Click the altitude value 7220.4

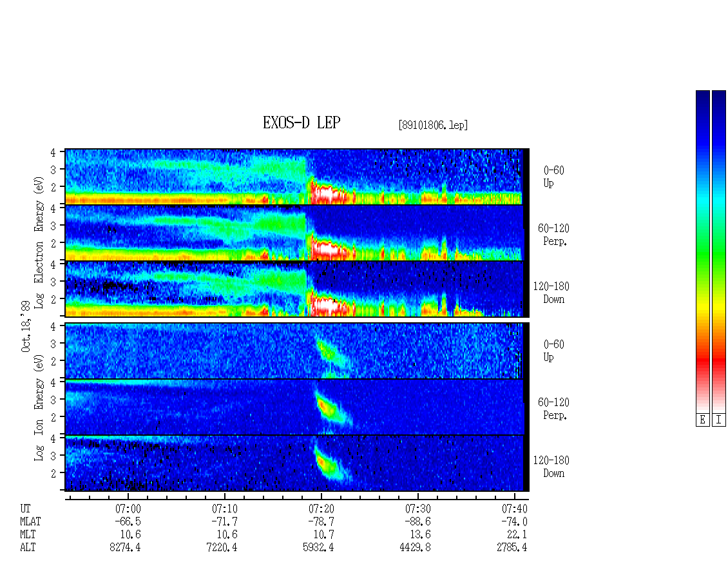(x=222, y=548)
